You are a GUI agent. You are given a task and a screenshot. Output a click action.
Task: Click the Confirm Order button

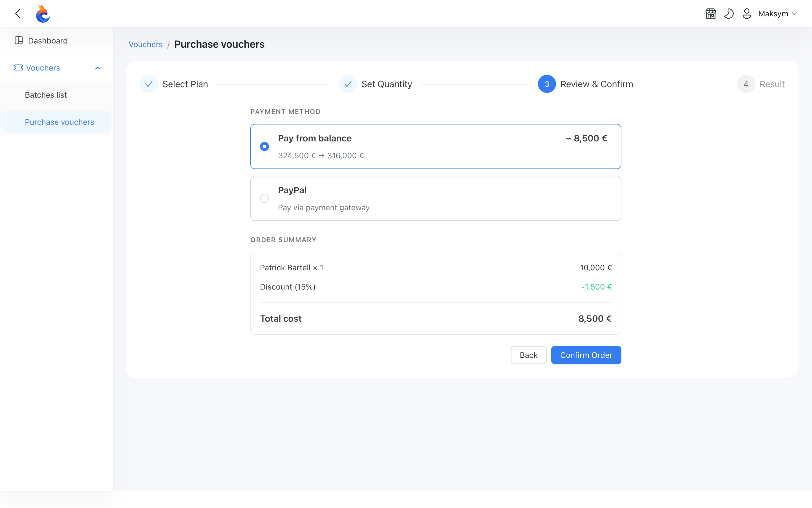586,355
